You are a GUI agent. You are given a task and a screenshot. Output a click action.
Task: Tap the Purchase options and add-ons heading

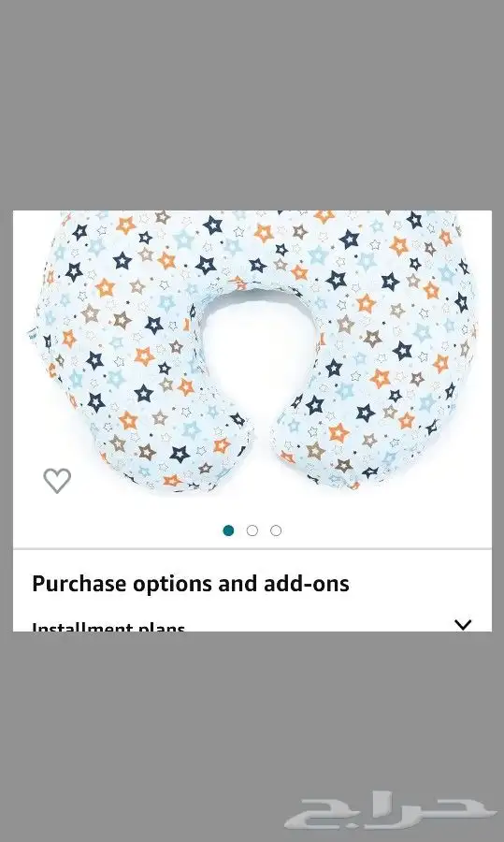click(x=191, y=584)
